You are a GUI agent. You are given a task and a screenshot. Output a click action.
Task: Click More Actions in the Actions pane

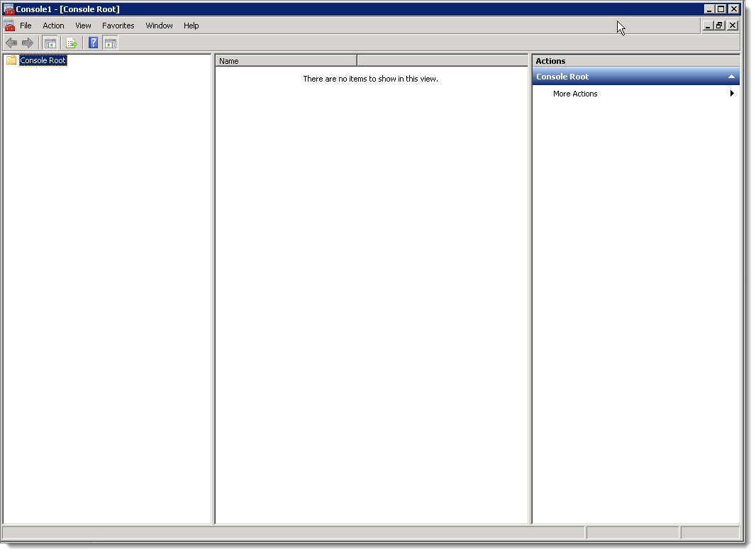574,93
